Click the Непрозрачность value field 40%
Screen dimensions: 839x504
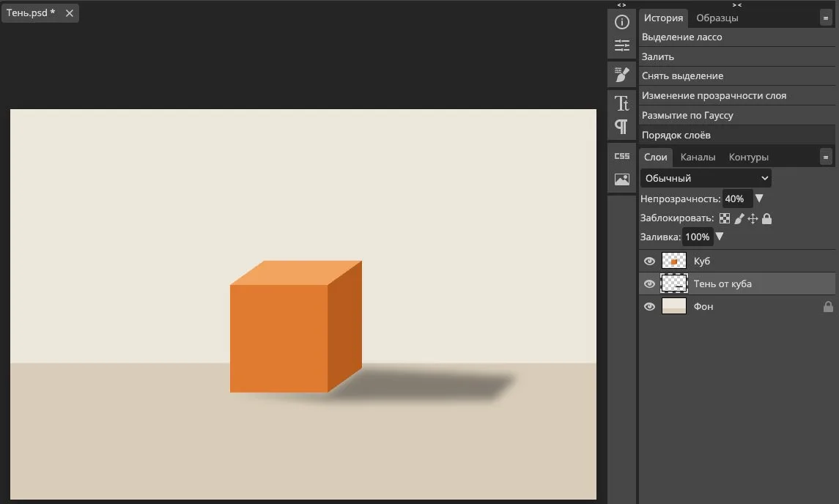737,199
